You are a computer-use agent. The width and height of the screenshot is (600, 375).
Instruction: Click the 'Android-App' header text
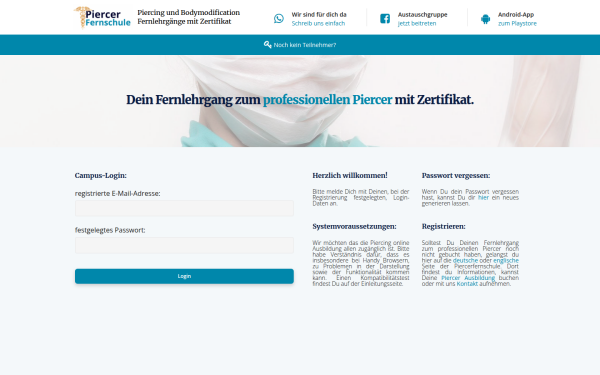pos(516,15)
